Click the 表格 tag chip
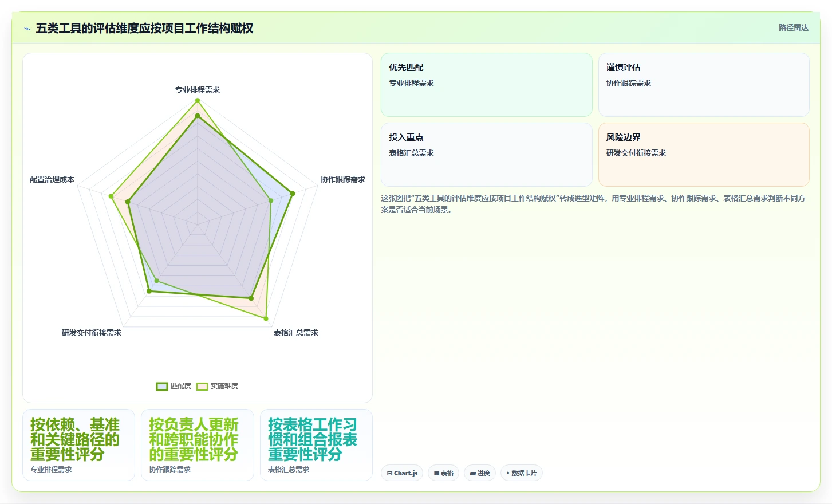The width and height of the screenshot is (832, 504). click(443, 473)
